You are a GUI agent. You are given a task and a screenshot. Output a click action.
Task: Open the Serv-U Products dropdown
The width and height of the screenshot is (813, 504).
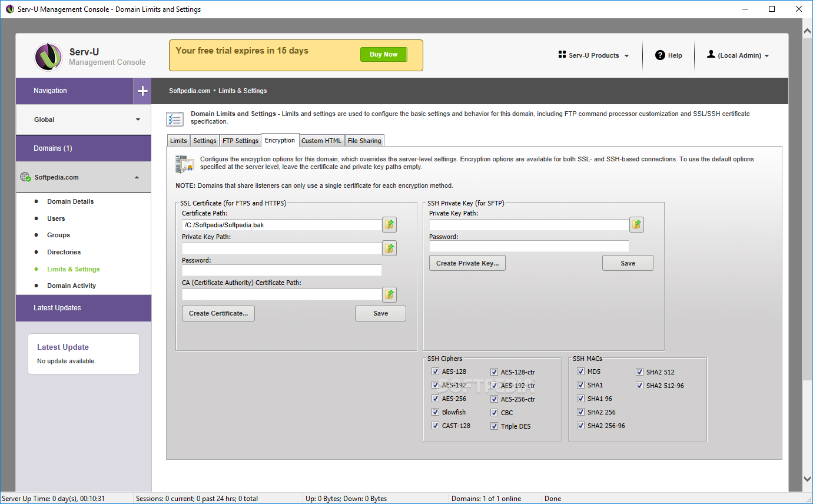pos(593,55)
